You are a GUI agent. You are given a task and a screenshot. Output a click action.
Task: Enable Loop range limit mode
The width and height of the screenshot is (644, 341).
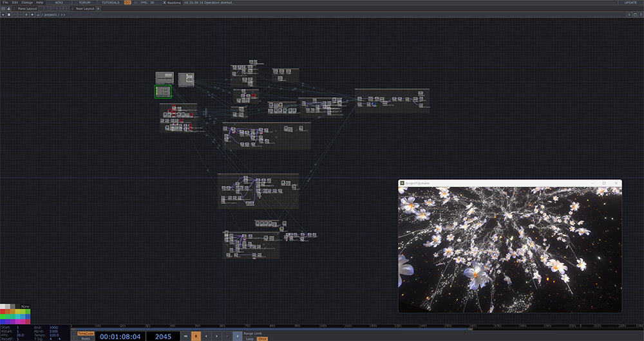pos(249,338)
